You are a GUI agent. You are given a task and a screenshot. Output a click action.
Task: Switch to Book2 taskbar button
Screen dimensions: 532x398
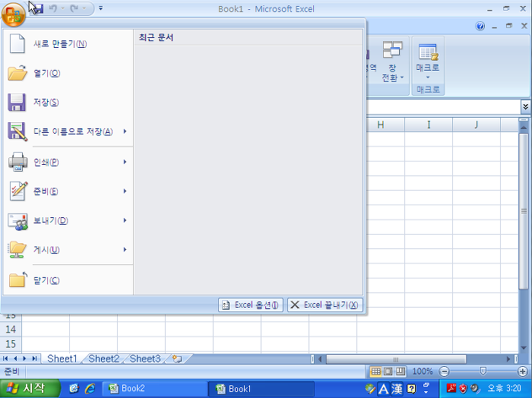[155, 389]
